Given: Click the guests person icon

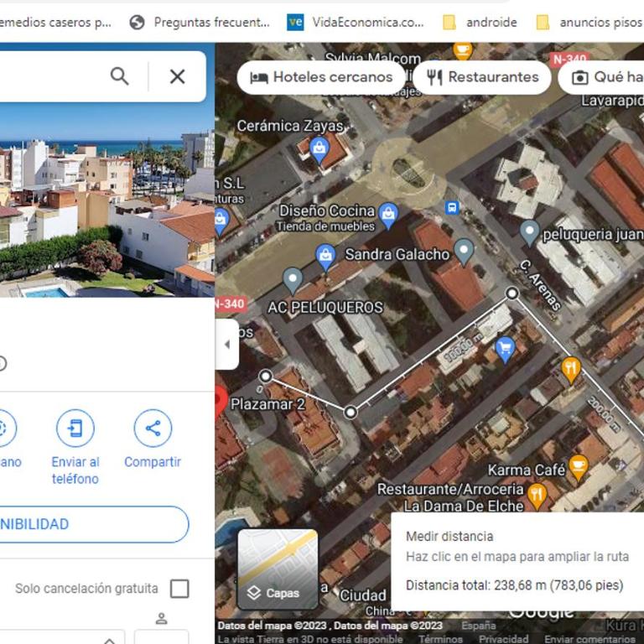Looking at the screenshot, I should pos(161,618).
